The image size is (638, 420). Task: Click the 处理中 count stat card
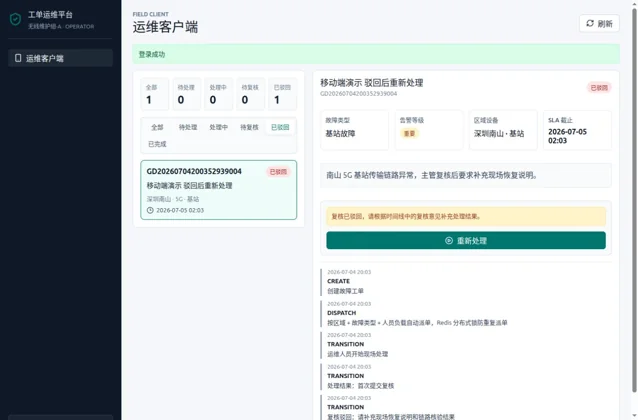pyautogui.click(x=218, y=94)
